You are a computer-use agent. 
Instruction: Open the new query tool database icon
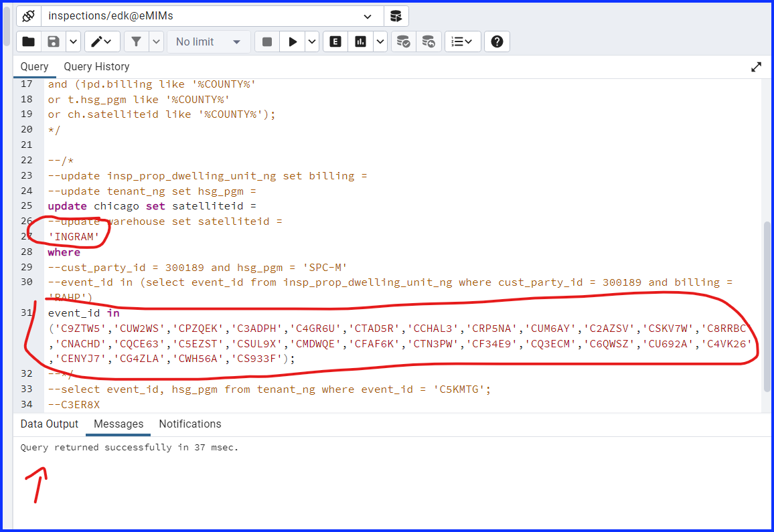(x=396, y=16)
